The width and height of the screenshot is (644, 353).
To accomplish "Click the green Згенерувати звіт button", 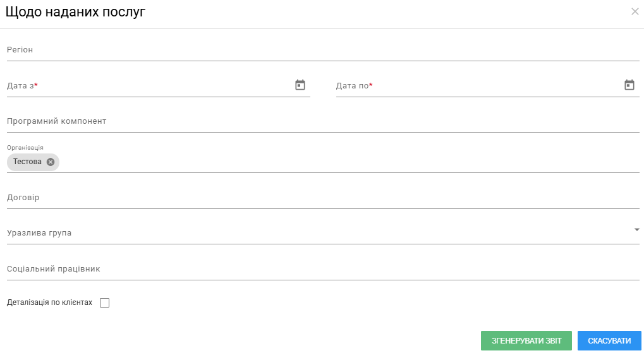I will (x=526, y=341).
